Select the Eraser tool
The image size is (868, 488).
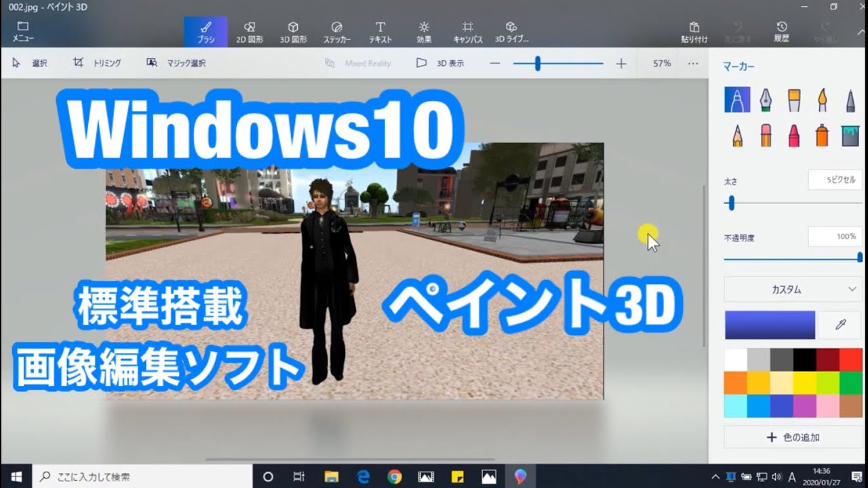tap(766, 136)
